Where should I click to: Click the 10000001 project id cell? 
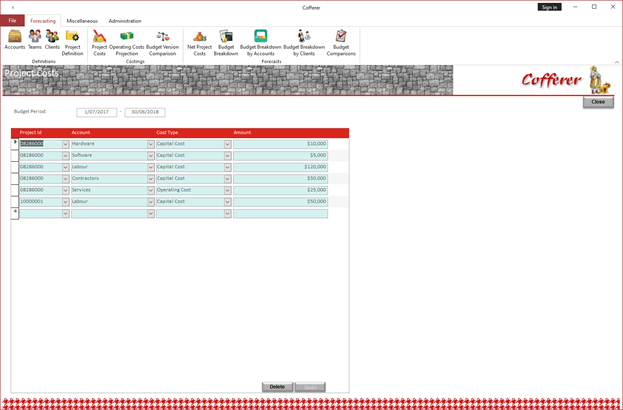click(x=41, y=202)
